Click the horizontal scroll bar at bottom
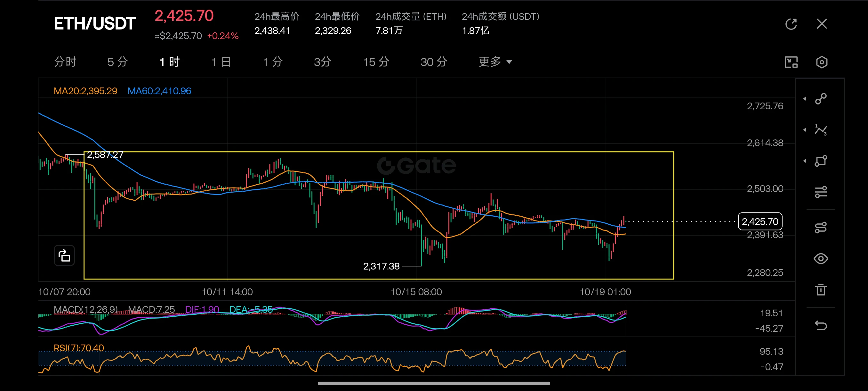The image size is (868, 391). 434,383
